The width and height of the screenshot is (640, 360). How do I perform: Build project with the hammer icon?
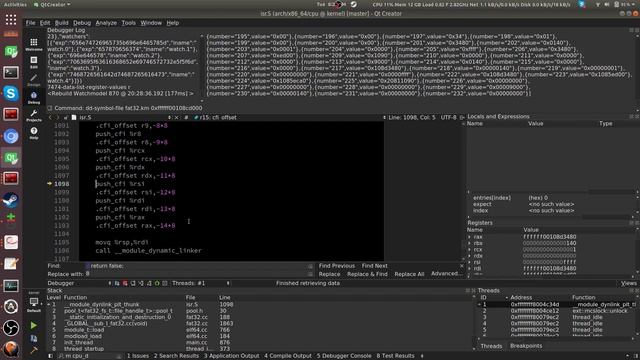33,350
